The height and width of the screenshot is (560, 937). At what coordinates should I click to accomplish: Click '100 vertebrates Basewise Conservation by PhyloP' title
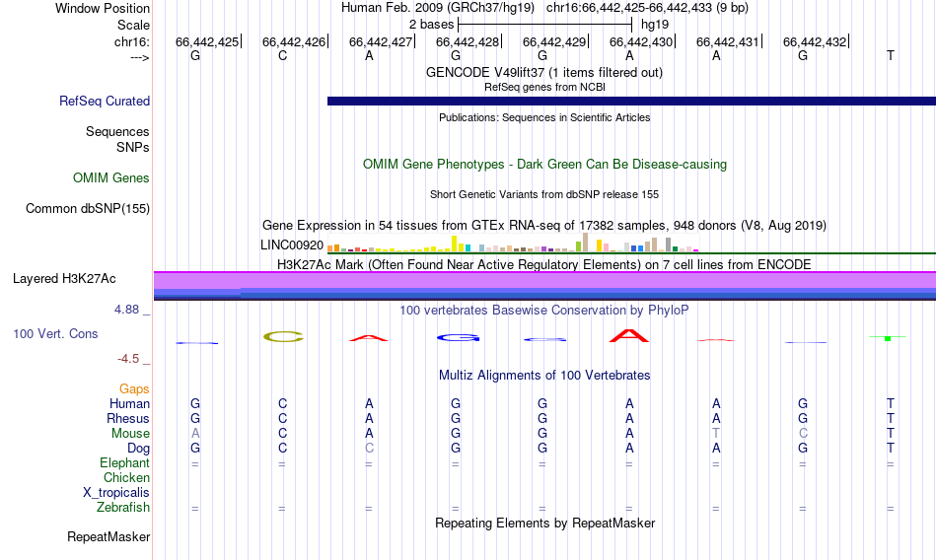click(544, 311)
